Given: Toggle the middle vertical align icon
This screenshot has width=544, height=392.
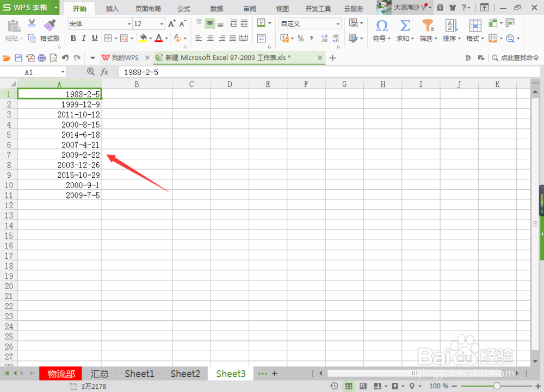Looking at the screenshot, I should pos(210,23).
